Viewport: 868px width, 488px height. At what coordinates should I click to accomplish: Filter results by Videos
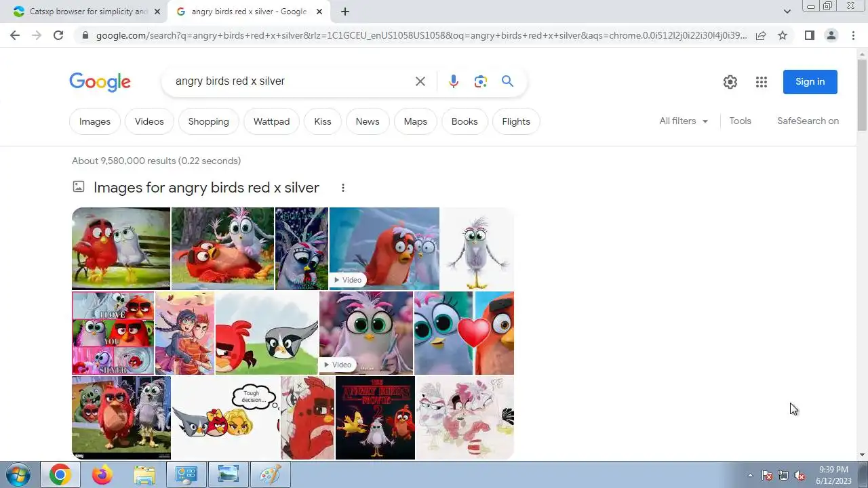[x=149, y=121]
